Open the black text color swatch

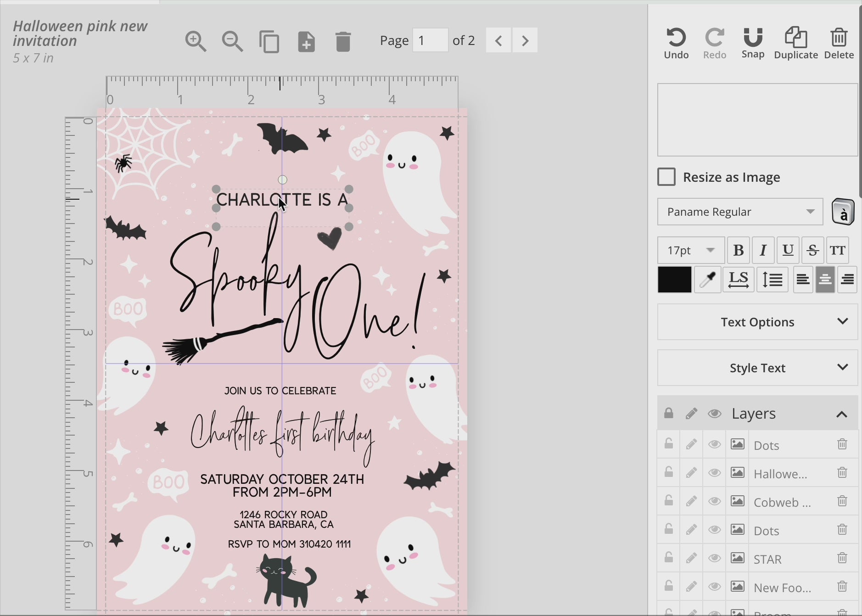(674, 280)
